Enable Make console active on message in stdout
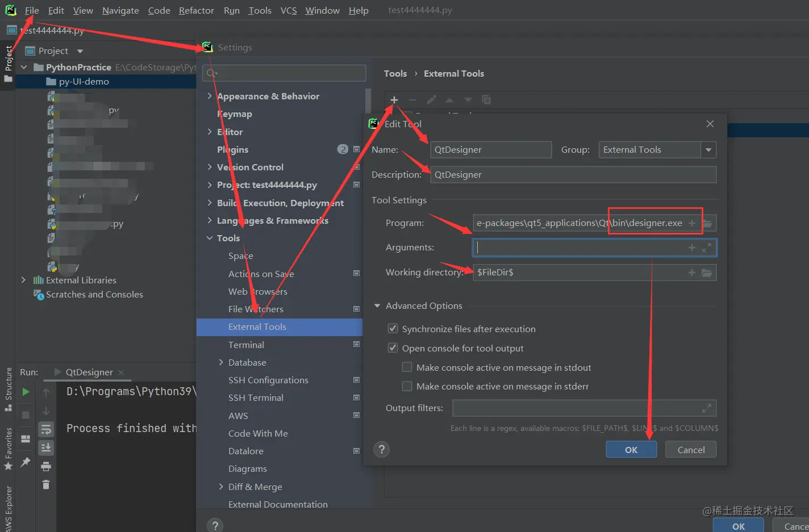Image resolution: width=809 pixels, height=532 pixels. 407,367
